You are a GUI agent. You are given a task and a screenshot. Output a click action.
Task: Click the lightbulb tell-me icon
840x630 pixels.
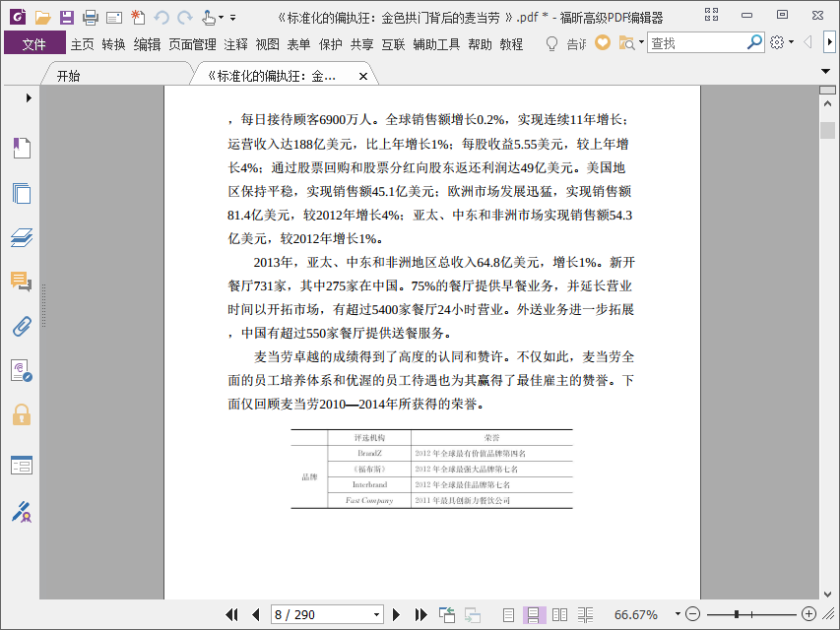(x=551, y=43)
